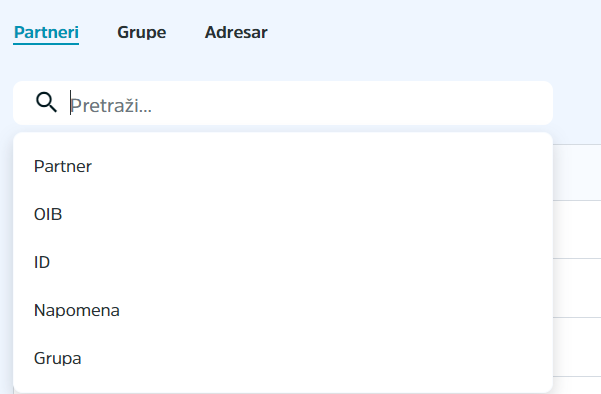Filter by ID using the third list entry
Screen dimensions: 601x394
[x=283, y=262]
